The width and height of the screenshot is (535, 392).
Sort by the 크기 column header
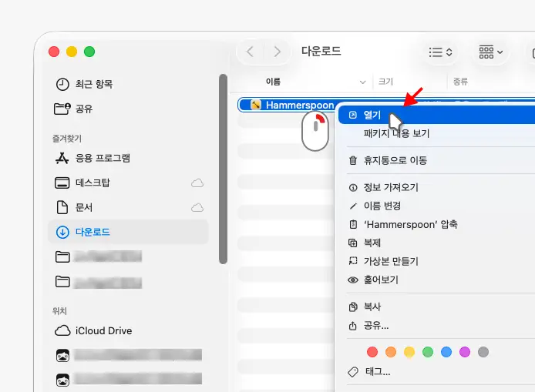(386, 82)
